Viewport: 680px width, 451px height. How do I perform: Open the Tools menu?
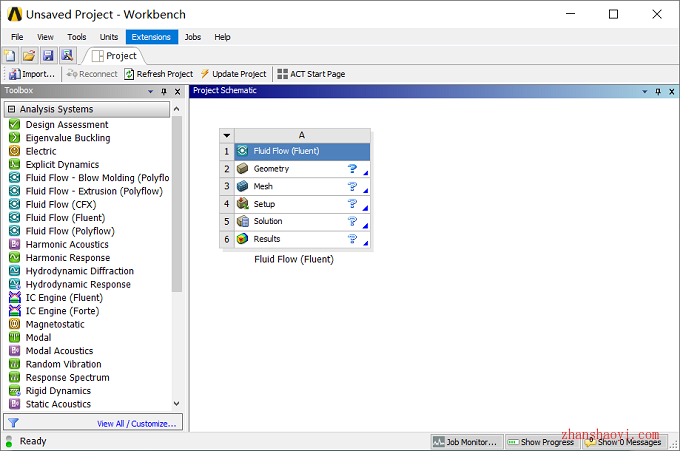point(77,37)
